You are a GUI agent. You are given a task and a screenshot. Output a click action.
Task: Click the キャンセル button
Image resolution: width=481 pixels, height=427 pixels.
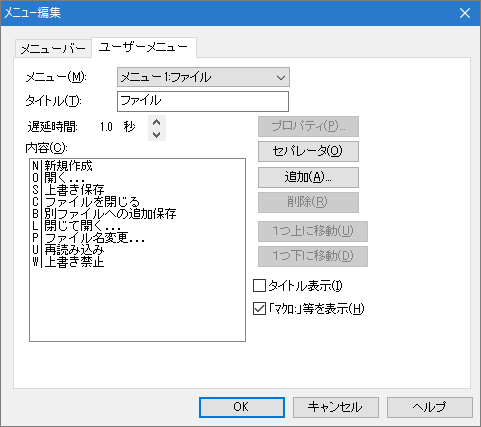pyautogui.click(x=336, y=407)
